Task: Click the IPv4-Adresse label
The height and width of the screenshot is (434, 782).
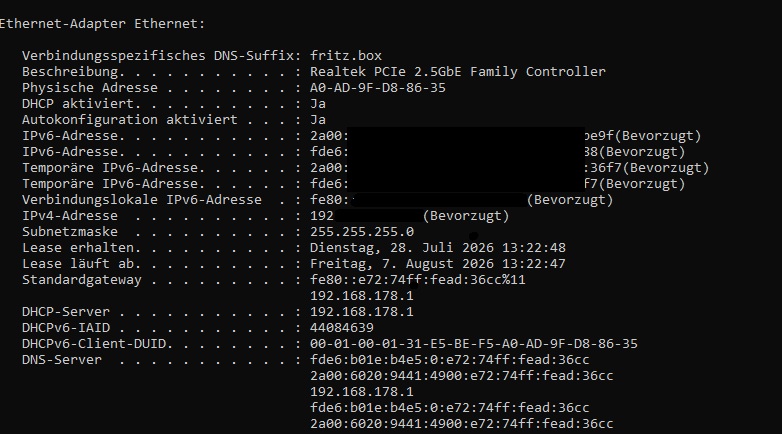Action: click(x=70, y=216)
